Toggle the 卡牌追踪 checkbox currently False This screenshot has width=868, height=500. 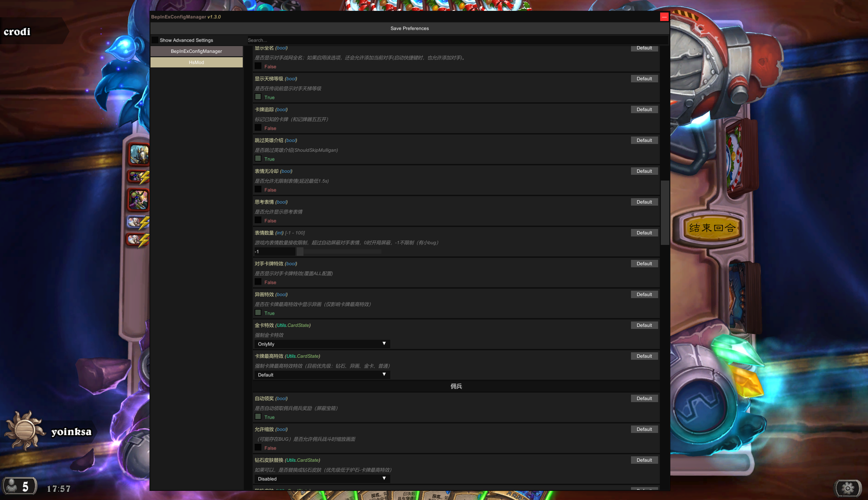[x=258, y=128]
